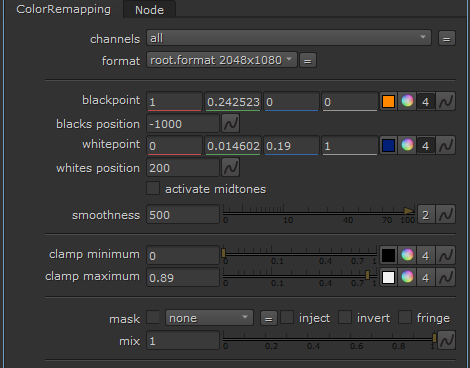The height and width of the screenshot is (368, 470).
Task: Switch to the ColorRemapping tab
Action: pyautogui.click(x=63, y=9)
